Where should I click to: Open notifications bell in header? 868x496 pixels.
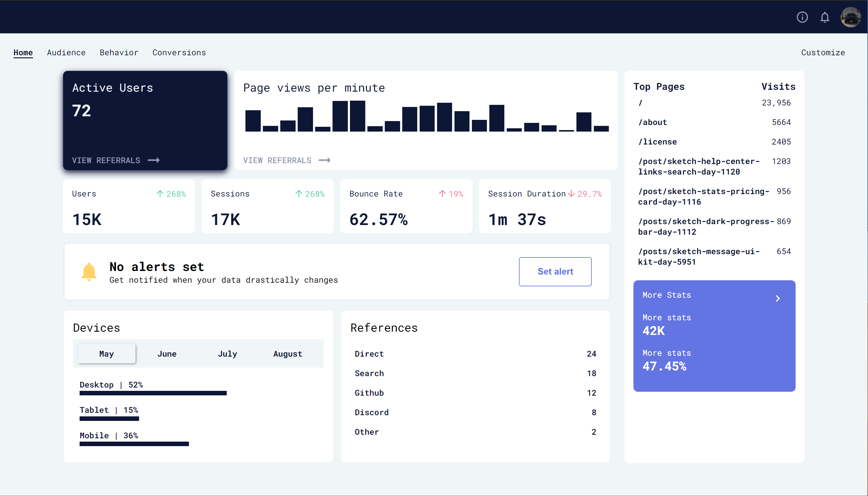[824, 17]
